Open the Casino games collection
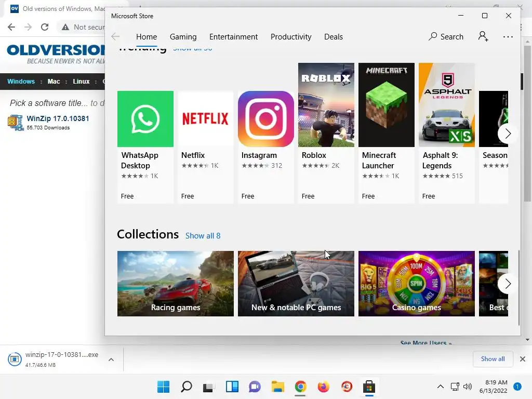532x399 pixels. [417, 284]
